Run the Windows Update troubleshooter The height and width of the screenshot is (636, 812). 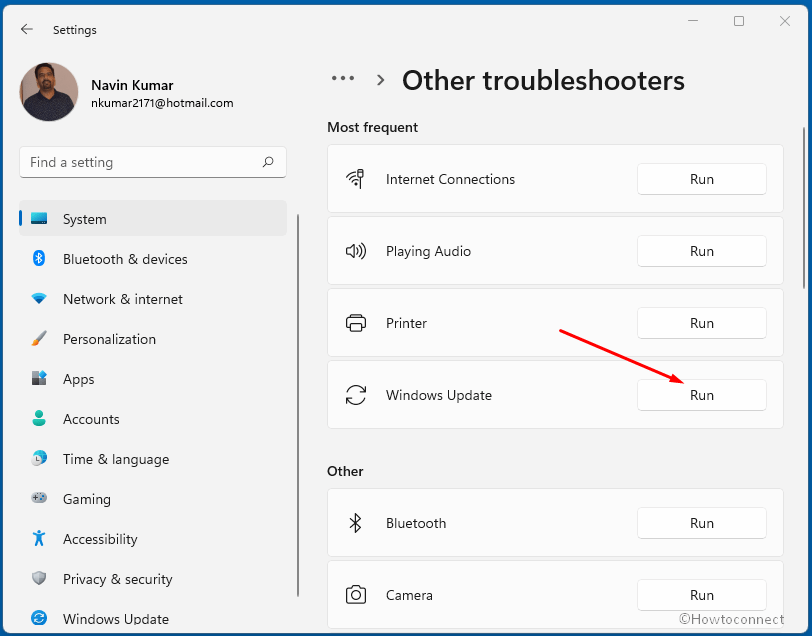pos(702,395)
